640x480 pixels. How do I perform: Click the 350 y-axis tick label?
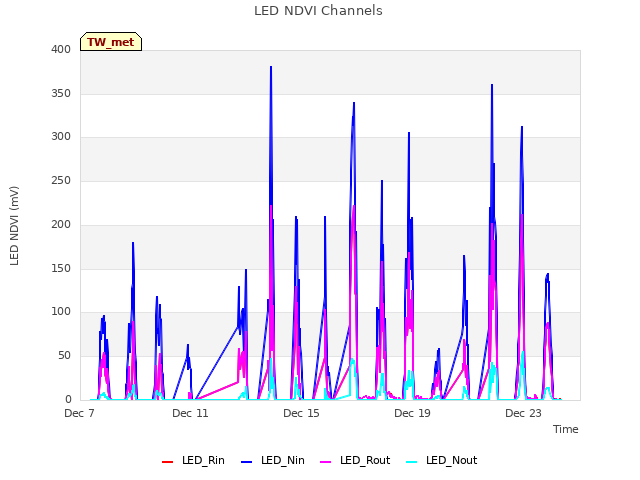point(61,93)
